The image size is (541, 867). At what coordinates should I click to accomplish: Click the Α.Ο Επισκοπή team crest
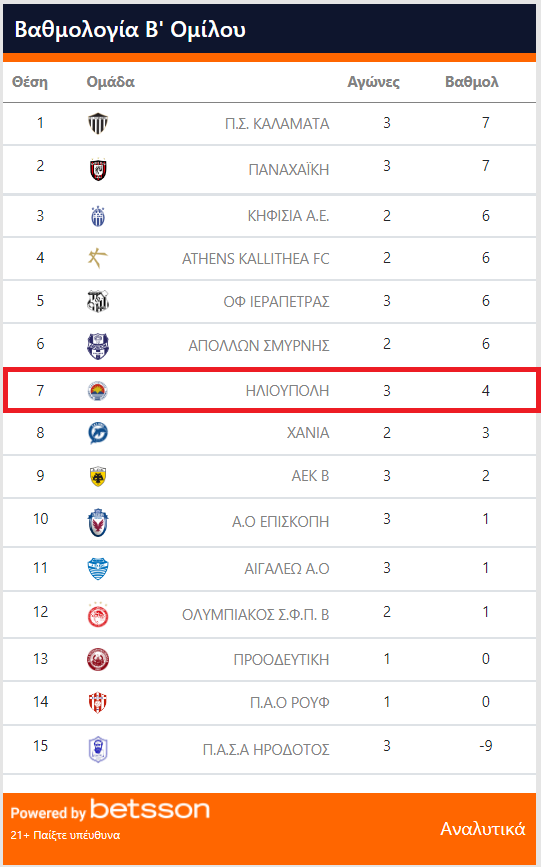tap(98, 523)
